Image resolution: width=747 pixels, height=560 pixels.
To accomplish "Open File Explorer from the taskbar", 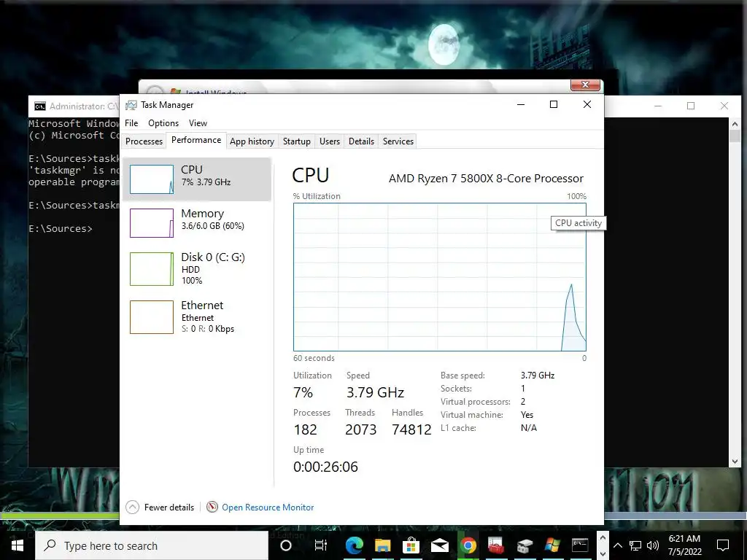I will click(382, 545).
